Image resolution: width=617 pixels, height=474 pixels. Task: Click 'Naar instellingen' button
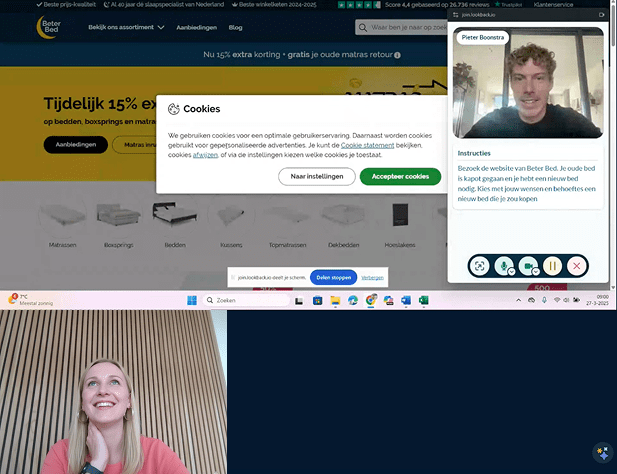point(317,177)
